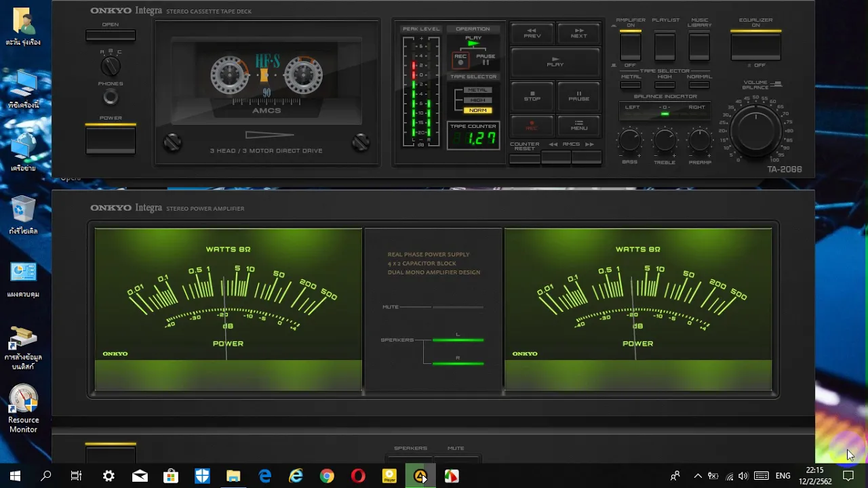868x488 pixels.
Task: Select the METAL tape selector button
Action: click(630, 85)
